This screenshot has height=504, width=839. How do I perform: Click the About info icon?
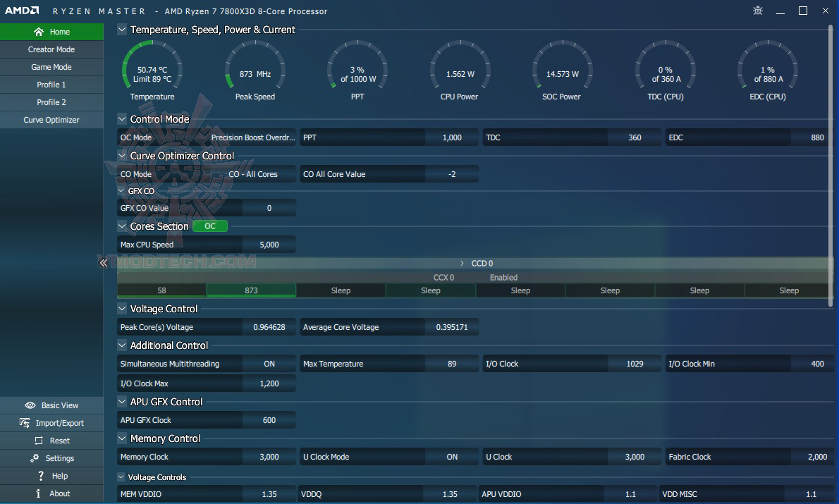38,493
